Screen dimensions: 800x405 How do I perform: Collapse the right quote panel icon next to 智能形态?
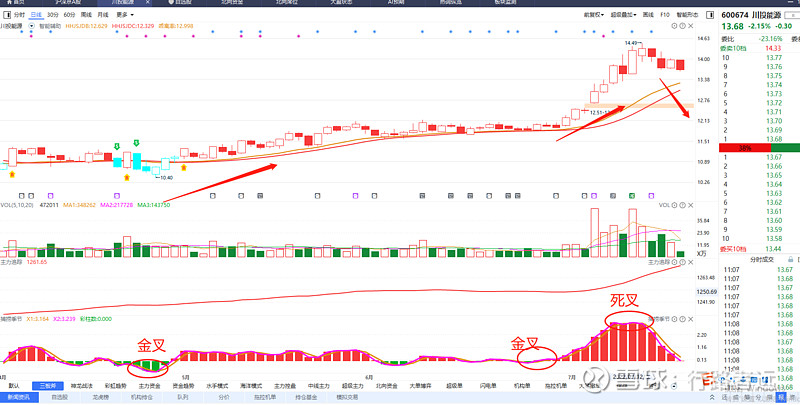[709, 16]
